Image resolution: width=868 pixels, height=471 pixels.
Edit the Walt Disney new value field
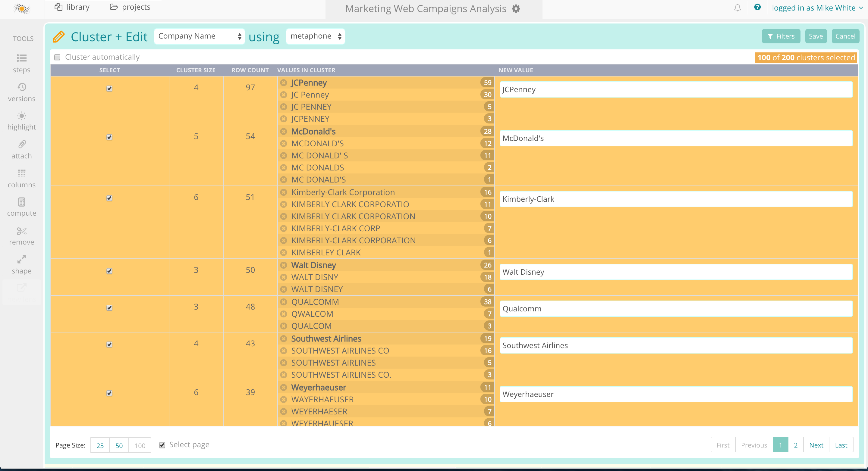[x=676, y=272]
